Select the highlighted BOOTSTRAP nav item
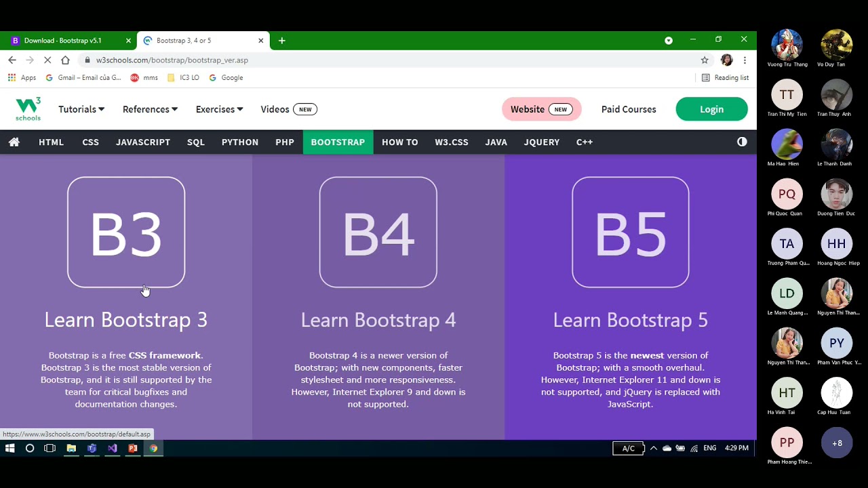 point(338,142)
